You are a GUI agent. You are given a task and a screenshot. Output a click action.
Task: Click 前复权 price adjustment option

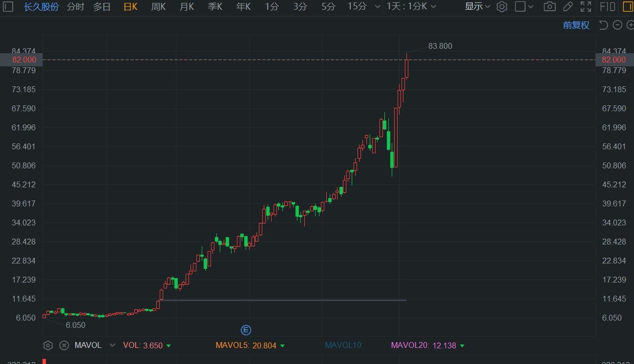click(576, 25)
